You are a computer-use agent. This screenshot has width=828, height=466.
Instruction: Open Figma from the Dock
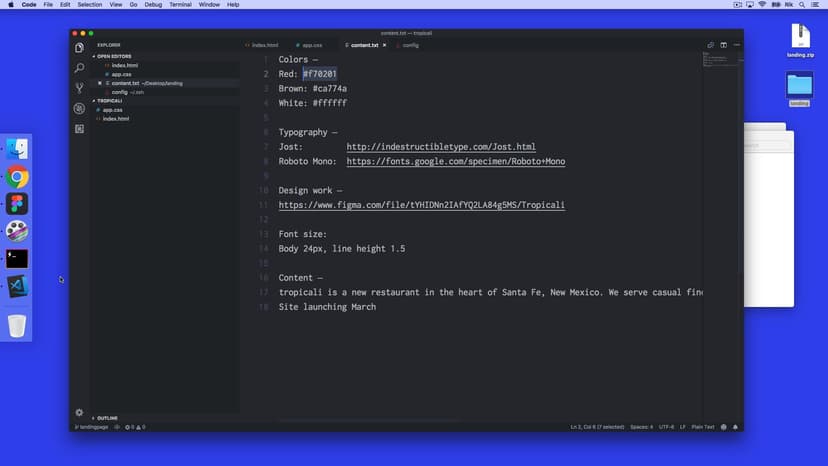[x=17, y=204]
